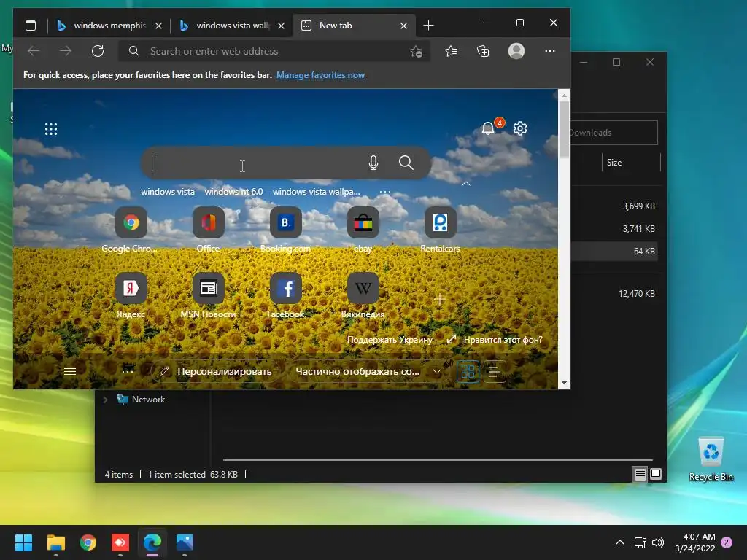Switch feed to list view

point(495,371)
